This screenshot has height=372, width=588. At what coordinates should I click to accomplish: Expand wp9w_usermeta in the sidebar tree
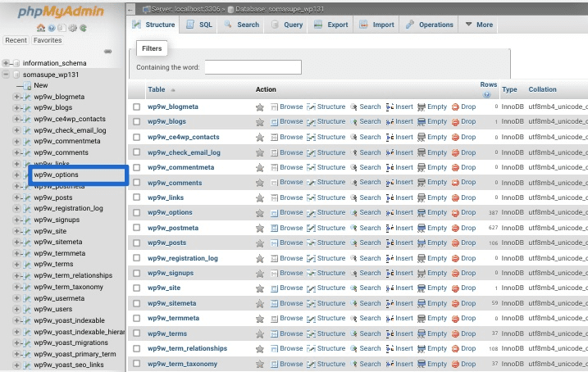(x=16, y=298)
